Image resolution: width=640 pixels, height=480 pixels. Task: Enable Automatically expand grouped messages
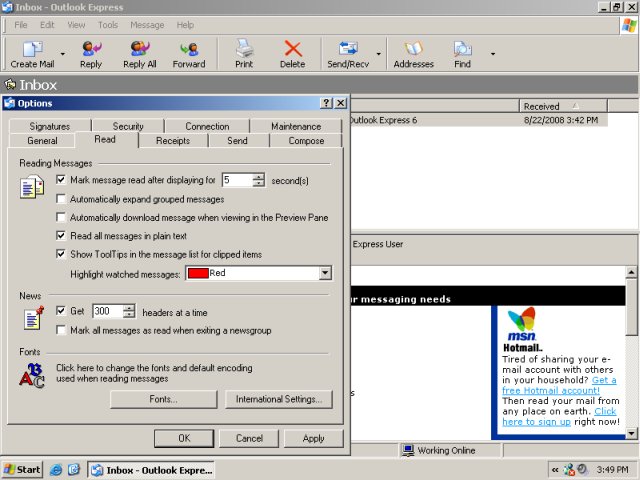[61, 199]
